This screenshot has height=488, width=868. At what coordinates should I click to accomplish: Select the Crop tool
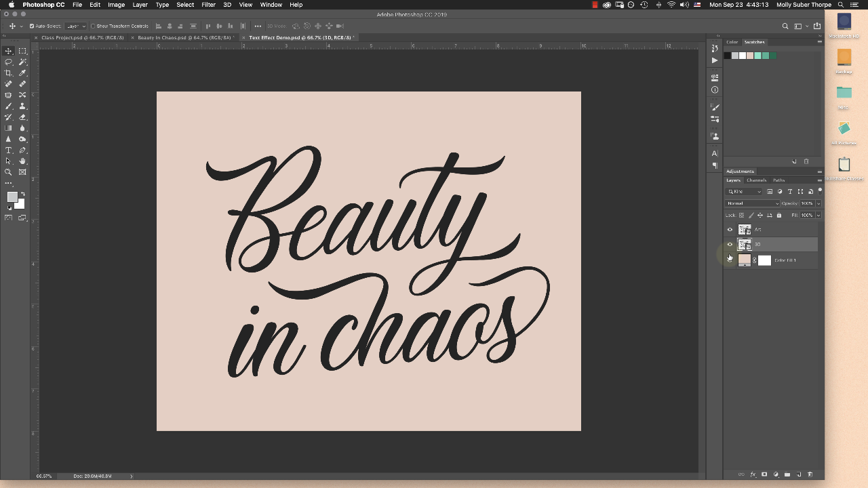(x=9, y=73)
